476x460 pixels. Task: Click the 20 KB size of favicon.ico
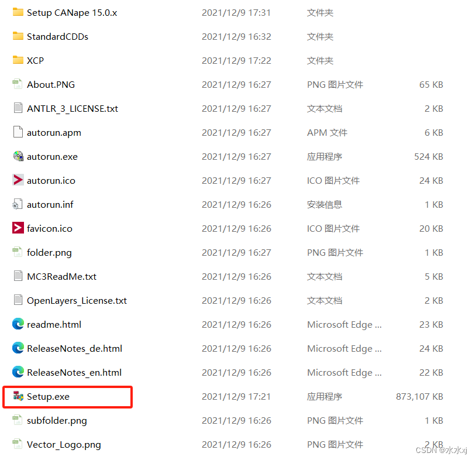tap(431, 228)
